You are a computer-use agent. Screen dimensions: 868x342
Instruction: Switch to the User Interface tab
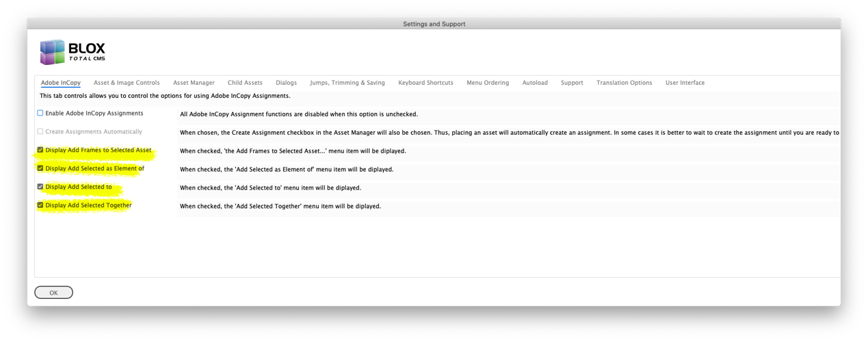point(685,83)
